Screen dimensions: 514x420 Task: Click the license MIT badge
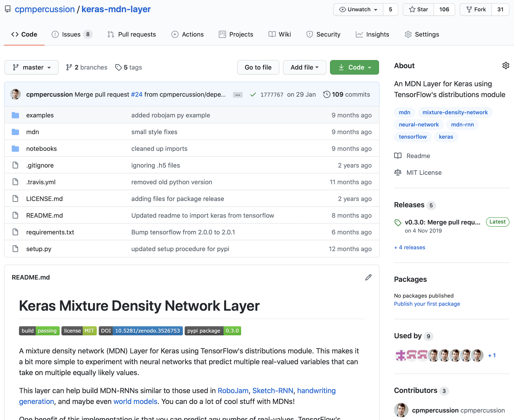pos(79,331)
